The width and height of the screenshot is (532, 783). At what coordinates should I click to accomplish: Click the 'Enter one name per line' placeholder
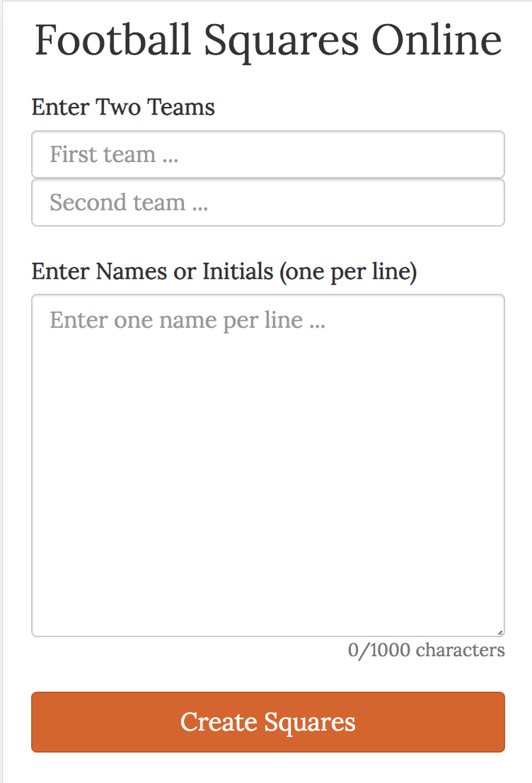click(186, 319)
